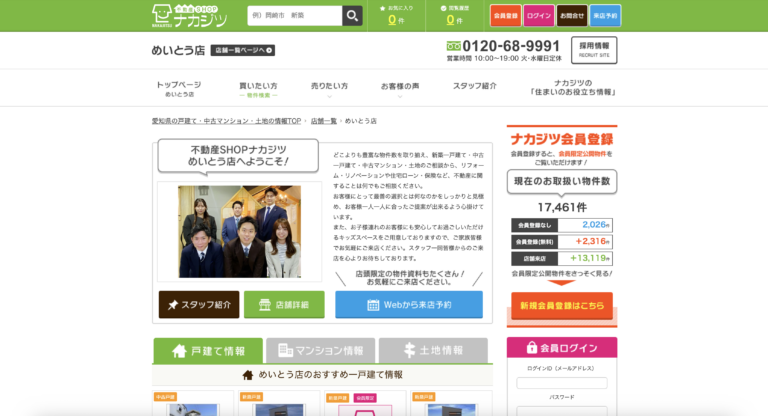Image resolution: width=768 pixels, height=416 pixels.
Task: Expand the お客様の声 menu
Action: pos(400,90)
